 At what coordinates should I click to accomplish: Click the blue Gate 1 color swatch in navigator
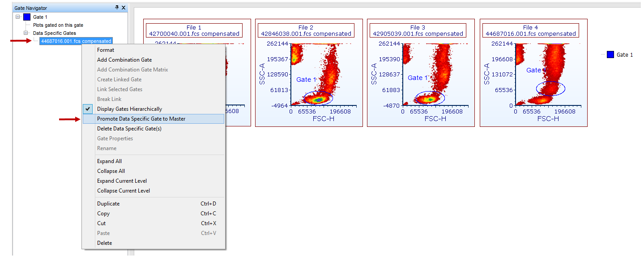click(x=27, y=17)
